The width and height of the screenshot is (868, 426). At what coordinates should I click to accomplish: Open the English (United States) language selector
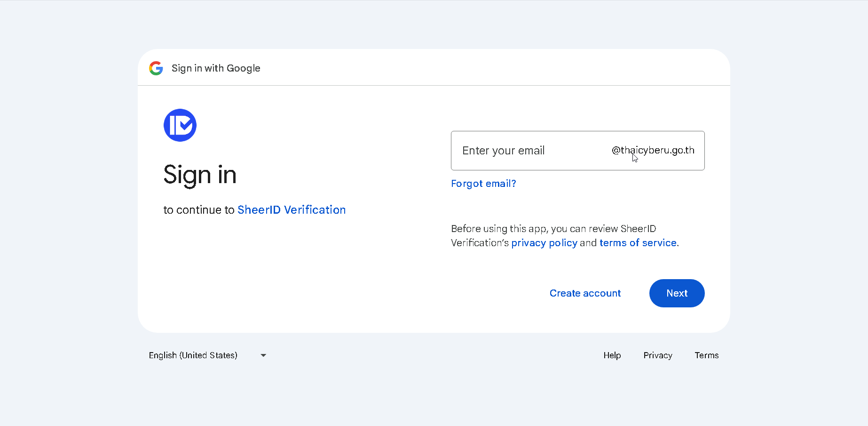(193, 355)
